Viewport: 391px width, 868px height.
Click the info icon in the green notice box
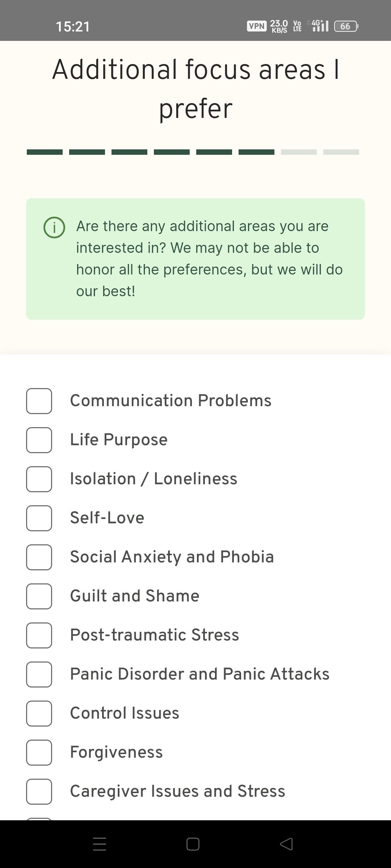coord(54,227)
